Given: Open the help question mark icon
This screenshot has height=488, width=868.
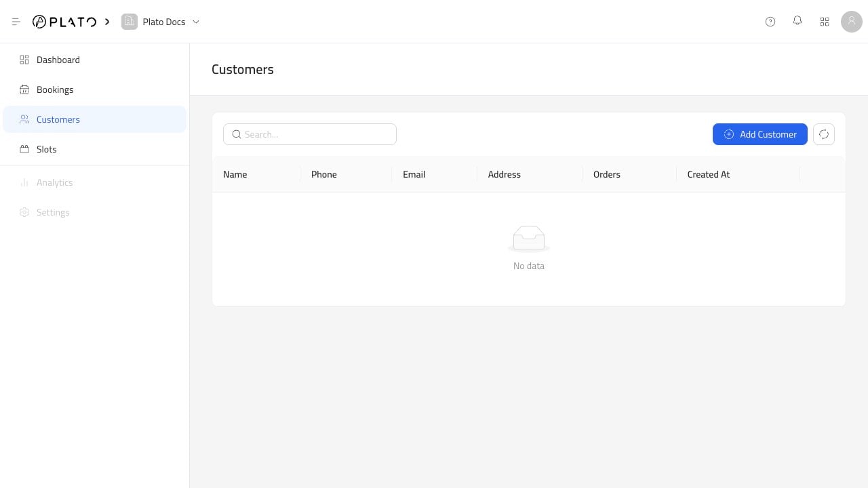Looking at the screenshot, I should point(770,22).
